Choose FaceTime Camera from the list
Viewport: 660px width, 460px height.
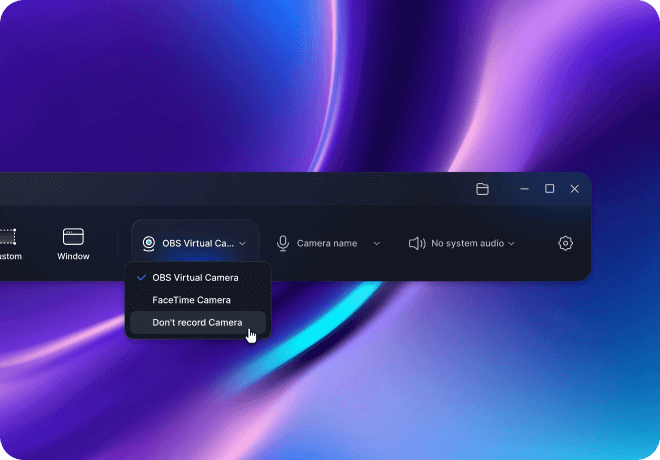pos(191,300)
